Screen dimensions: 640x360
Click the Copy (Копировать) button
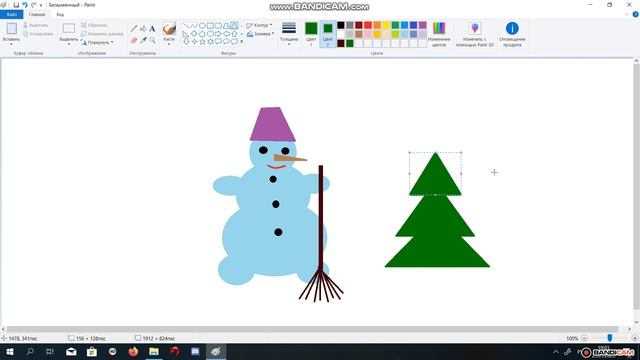click(38, 34)
